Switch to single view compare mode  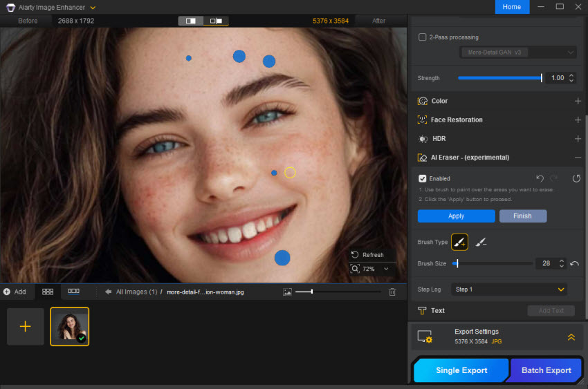(x=190, y=21)
